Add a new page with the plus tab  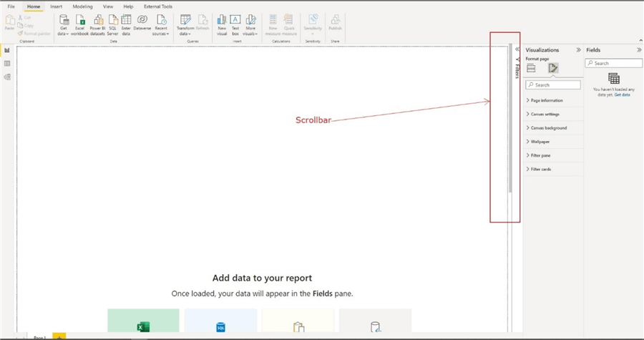tap(59, 337)
